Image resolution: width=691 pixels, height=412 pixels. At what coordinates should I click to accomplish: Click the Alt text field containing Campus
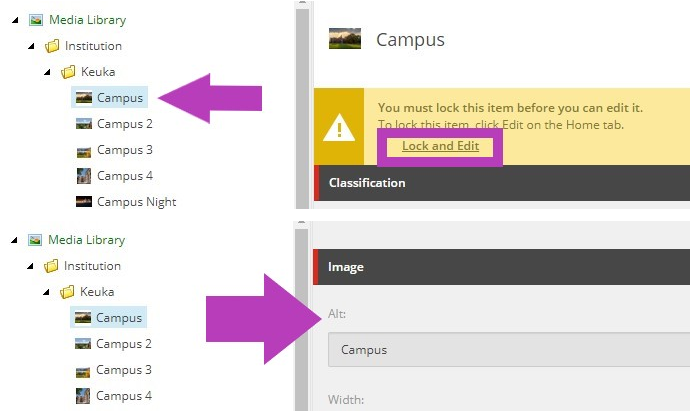[509, 350]
